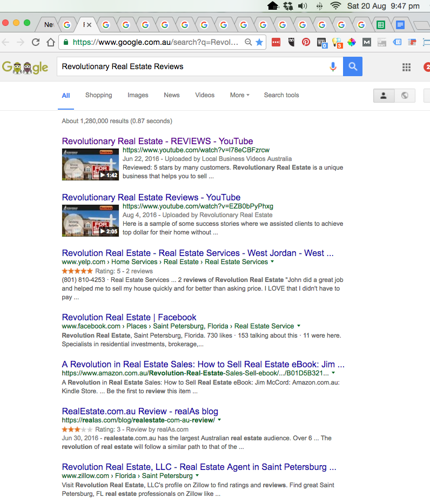Open a new browser tab

pyautogui.click(x=421, y=25)
